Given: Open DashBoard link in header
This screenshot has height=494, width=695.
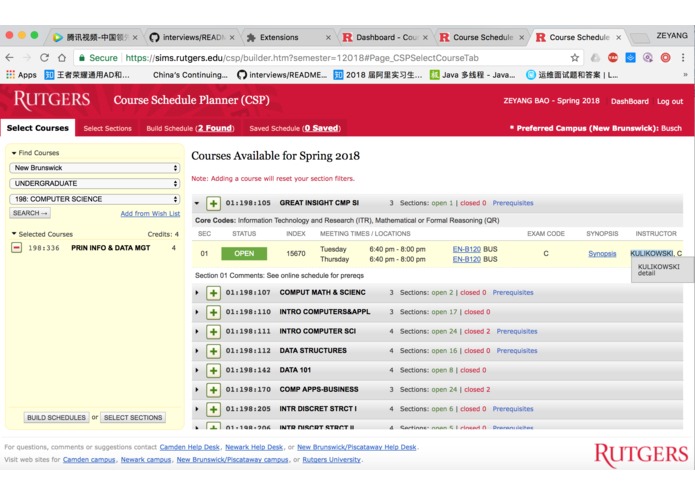Looking at the screenshot, I should (x=629, y=101).
